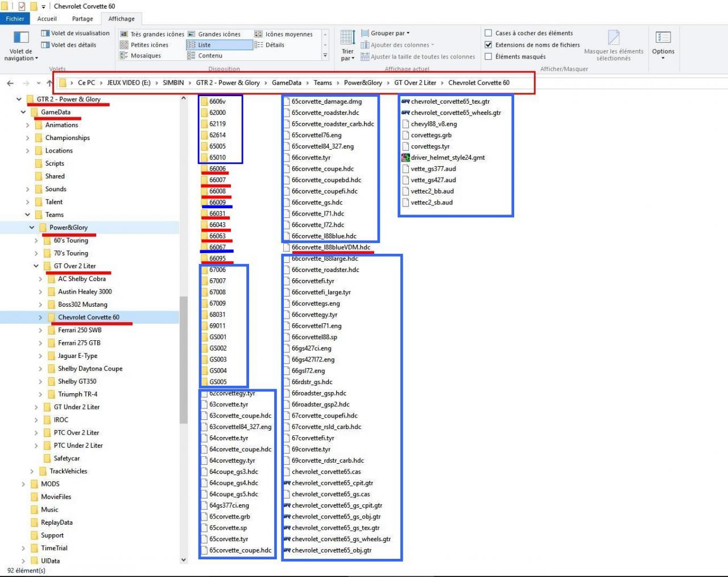Select the UIData folder in tree
This screenshot has height=577, width=728.
[x=50, y=560]
